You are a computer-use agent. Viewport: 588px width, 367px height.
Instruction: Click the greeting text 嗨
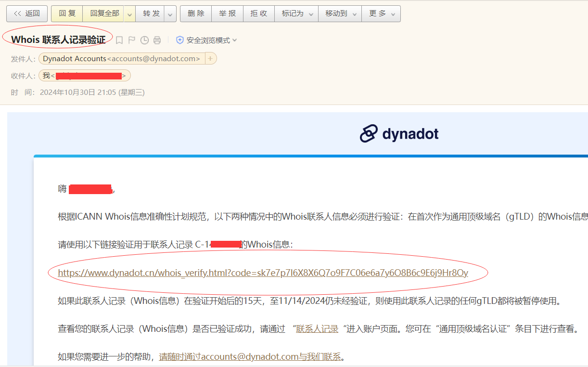point(62,189)
